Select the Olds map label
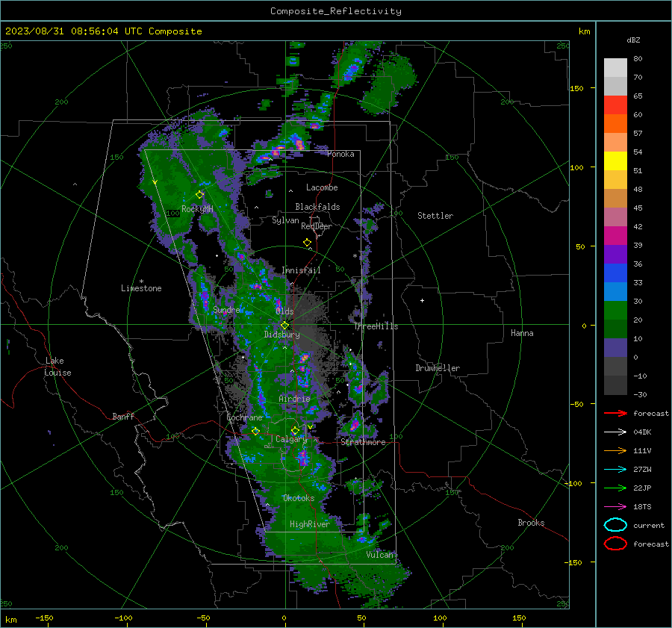 pyautogui.click(x=284, y=311)
